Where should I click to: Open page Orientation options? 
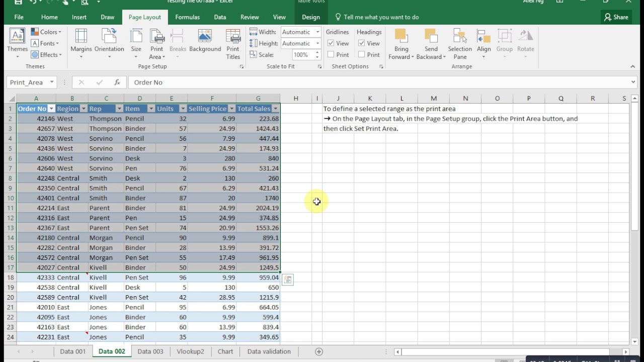click(x=109, y=43)
